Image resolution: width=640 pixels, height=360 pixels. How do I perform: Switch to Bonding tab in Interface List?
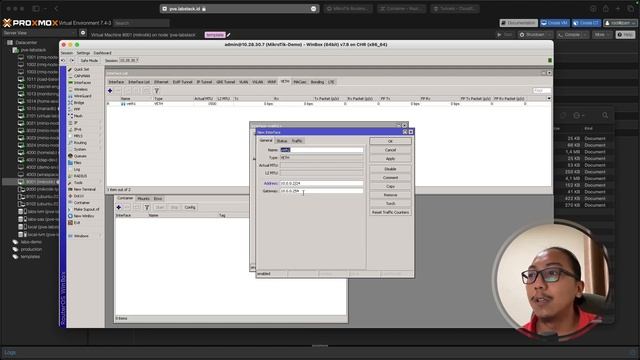[317, 82]
